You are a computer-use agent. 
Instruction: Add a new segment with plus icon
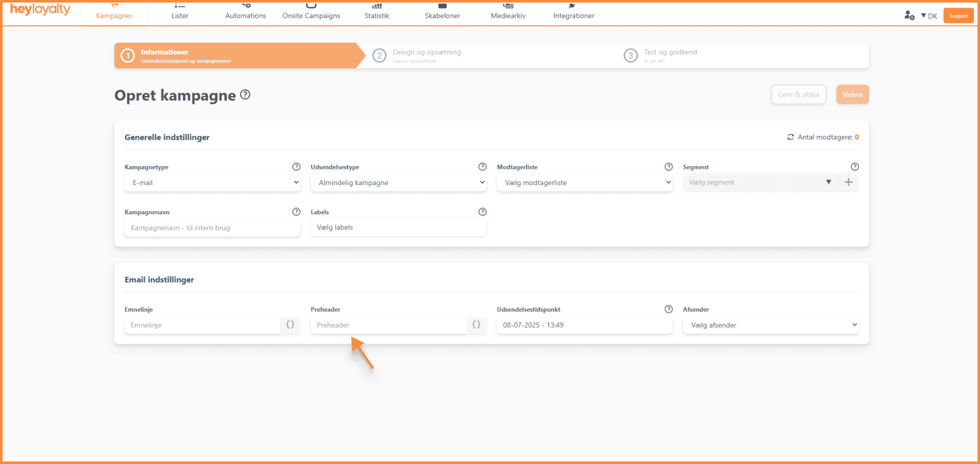(848, 183)
